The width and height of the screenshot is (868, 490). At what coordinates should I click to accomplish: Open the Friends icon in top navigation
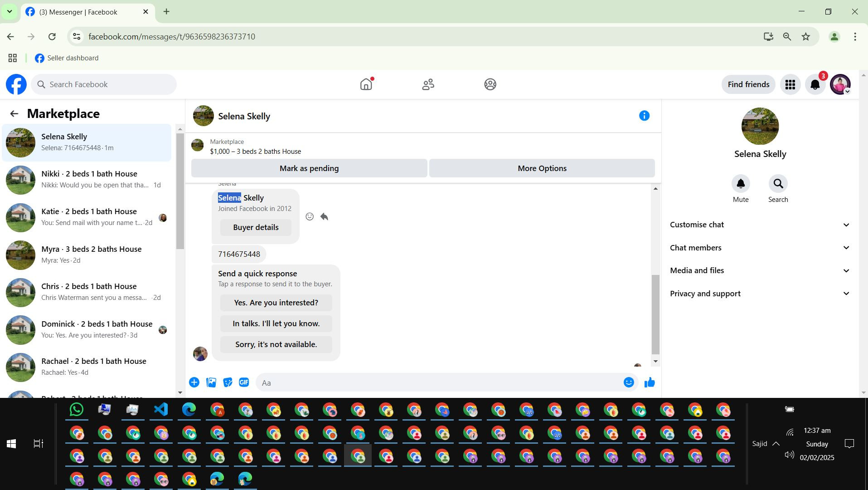pyautogui.click(x=428, y=84)
